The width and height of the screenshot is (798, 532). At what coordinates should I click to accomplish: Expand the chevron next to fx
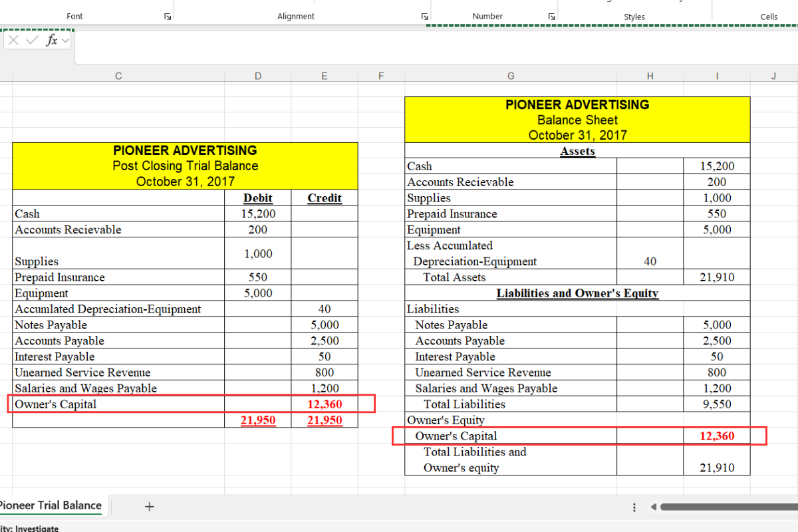pos(65,41)
